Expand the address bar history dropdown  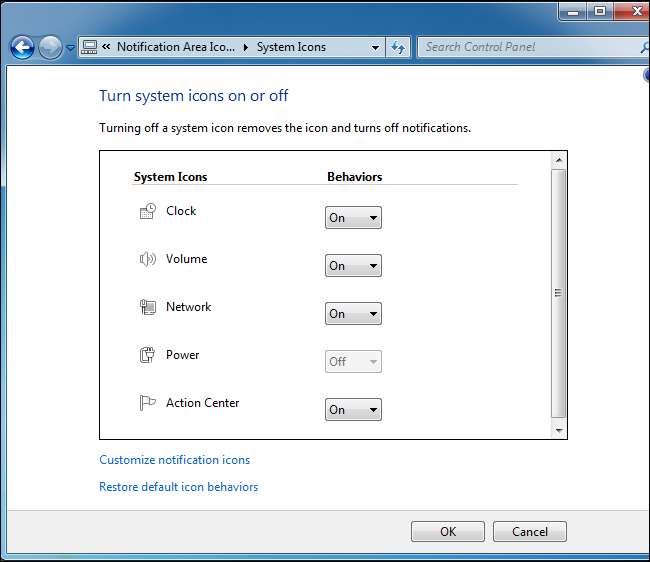pyautogui.click(x=375, y=47)
